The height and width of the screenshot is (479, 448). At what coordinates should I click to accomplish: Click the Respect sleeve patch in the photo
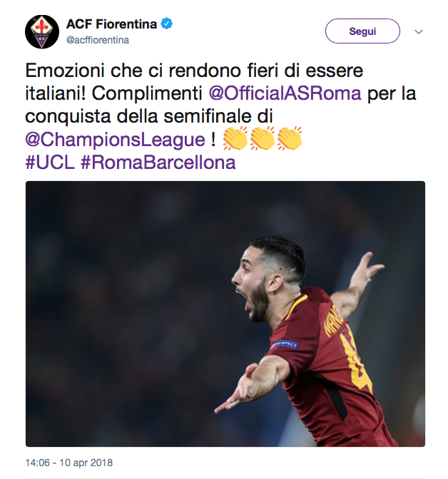coord(283,345)
